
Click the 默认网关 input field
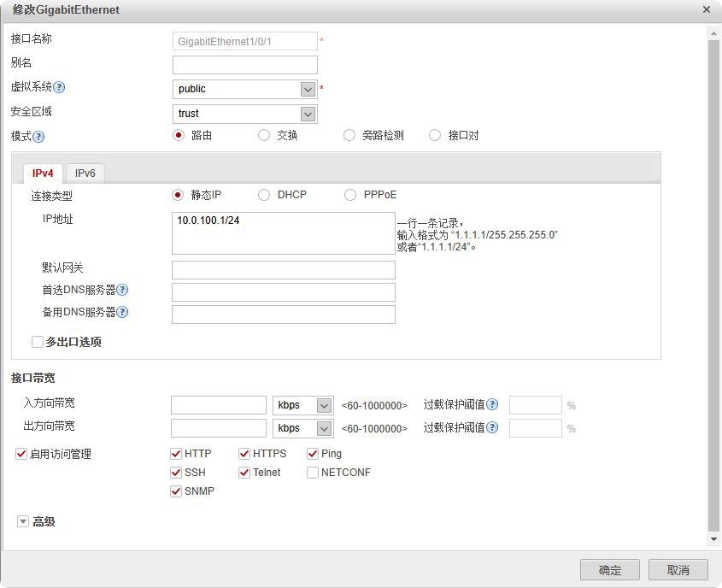pyautogui.click(x=283, y=270)
